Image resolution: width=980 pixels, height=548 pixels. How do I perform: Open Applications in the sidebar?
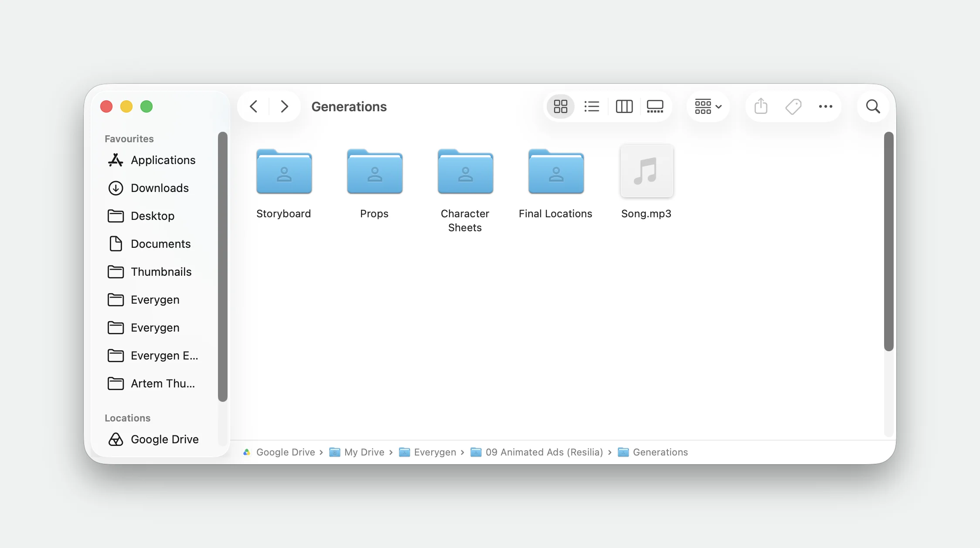coord(153,160)
